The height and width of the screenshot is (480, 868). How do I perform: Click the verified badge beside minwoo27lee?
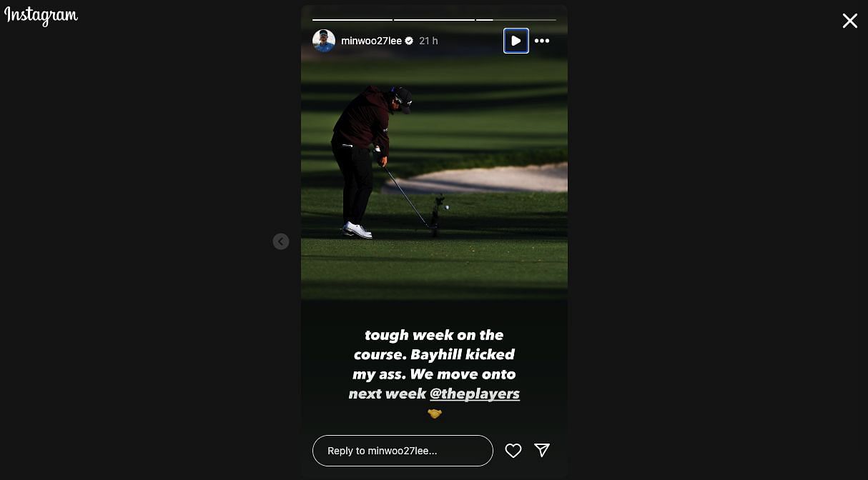409,41
